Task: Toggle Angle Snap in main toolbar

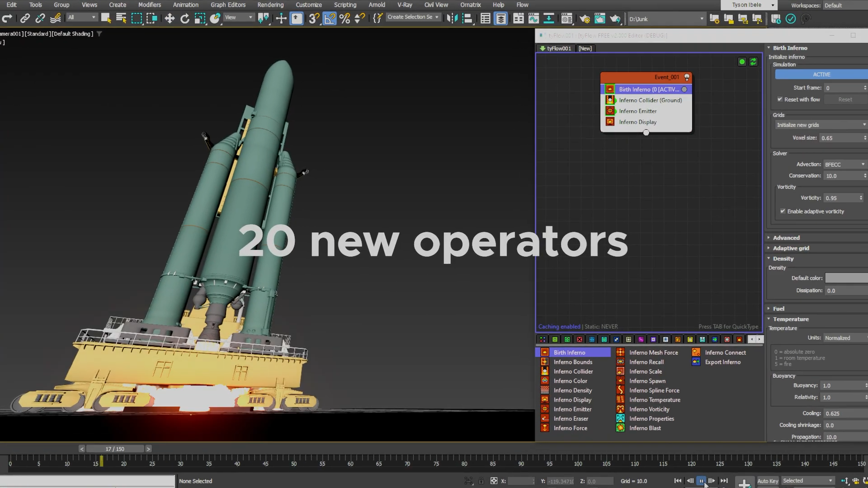Action: [x=330, y=19]
